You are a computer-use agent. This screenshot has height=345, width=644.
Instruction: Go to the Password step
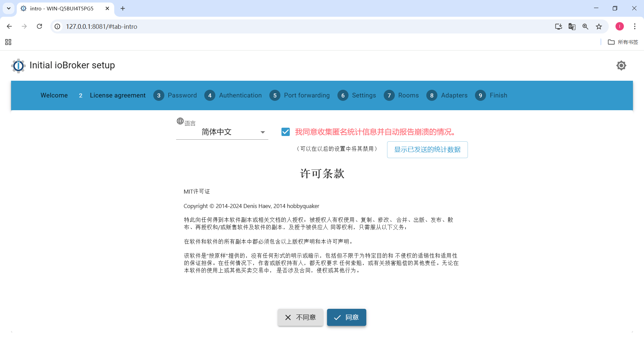(x=175, y=95)
